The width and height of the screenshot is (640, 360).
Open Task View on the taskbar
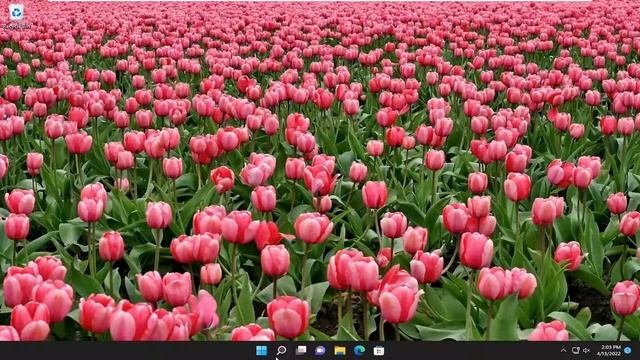click(301, 351)
